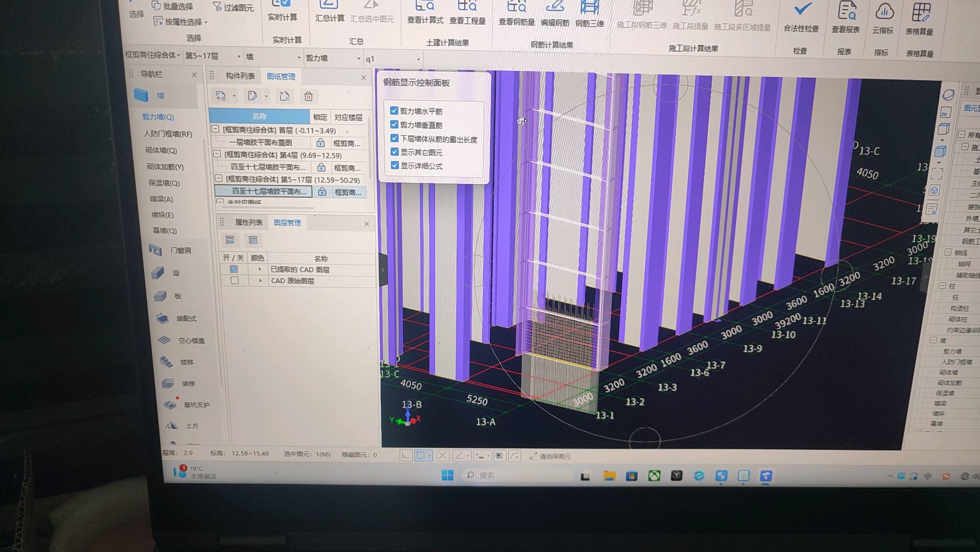Collapse the 首层 (-0.11~3.49) tree node
This screenshot has width=980, height=552.
[215, 129]
